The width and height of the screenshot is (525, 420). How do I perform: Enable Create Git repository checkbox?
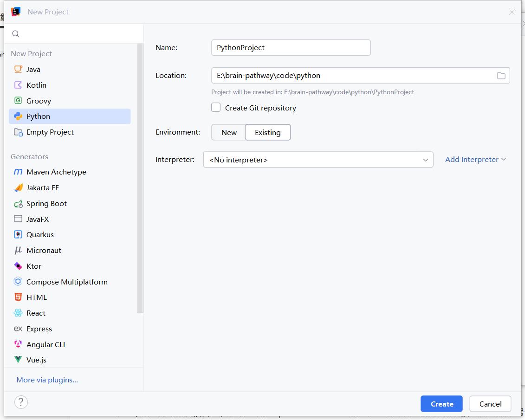[216, 107]
